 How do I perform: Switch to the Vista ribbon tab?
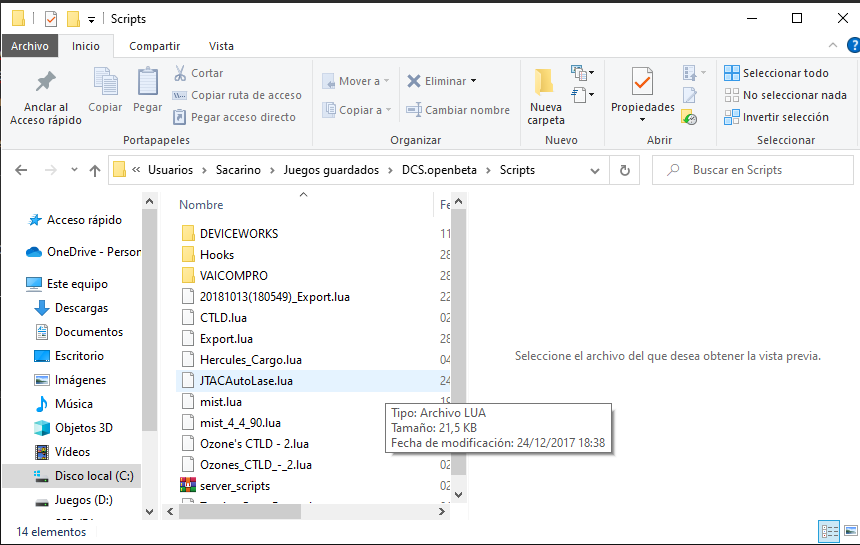point(221,46)
